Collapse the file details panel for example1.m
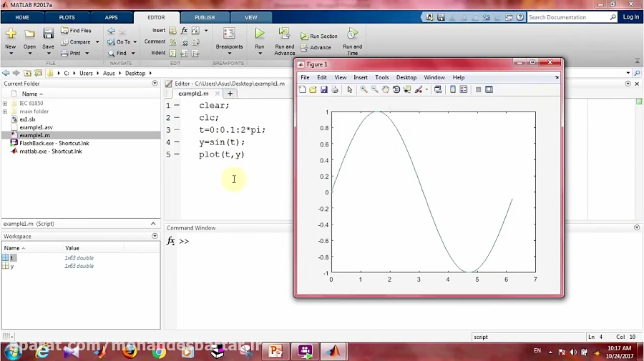644x361 pixels. coord(153,224)
